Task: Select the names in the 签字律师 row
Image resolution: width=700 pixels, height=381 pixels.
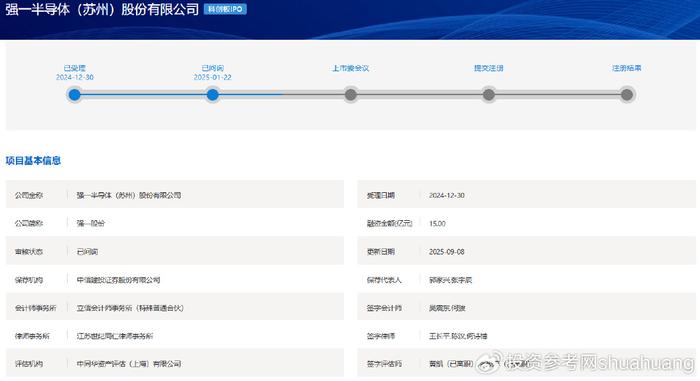Action: click(458, 336)
